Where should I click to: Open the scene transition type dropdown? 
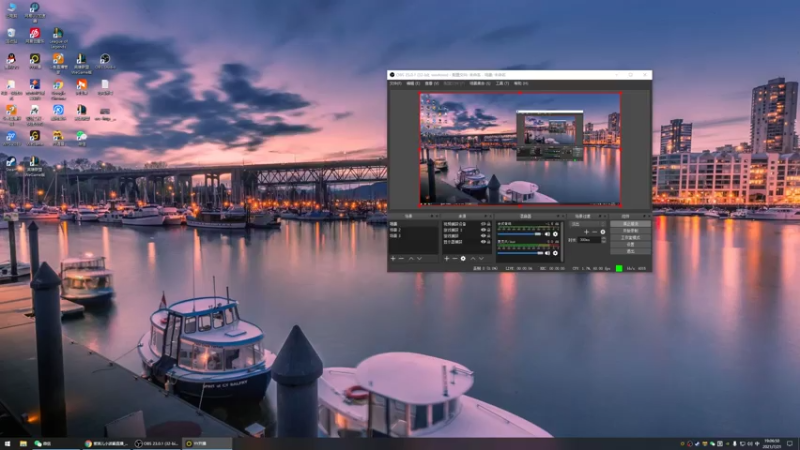588,224
